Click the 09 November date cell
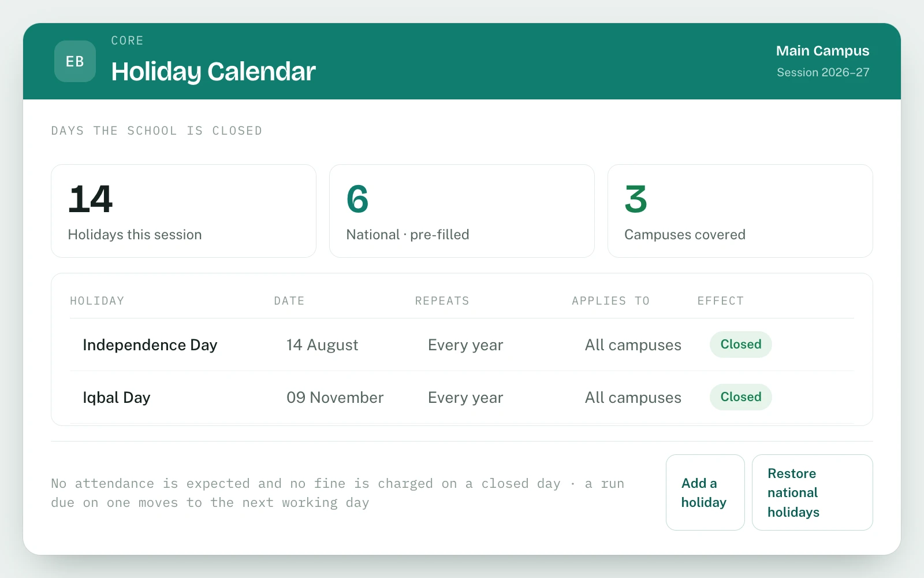Viewport: 924px width, 578px height. pos(335,398)
